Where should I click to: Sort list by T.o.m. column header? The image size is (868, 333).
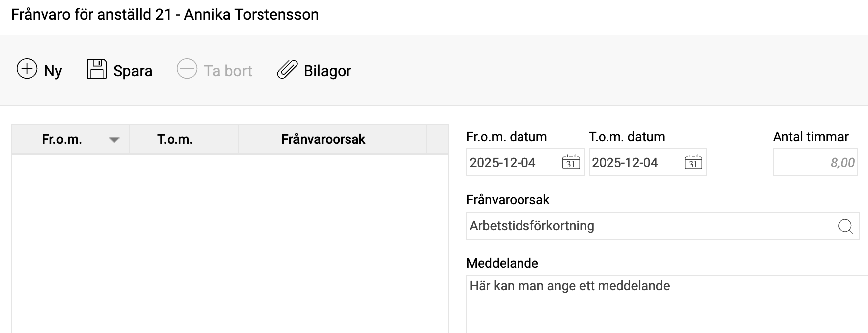175,140
